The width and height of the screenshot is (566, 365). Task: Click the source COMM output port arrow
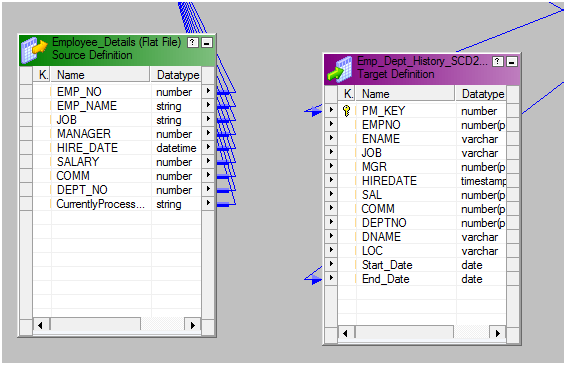pyautogui.click(x=208, y=175)
